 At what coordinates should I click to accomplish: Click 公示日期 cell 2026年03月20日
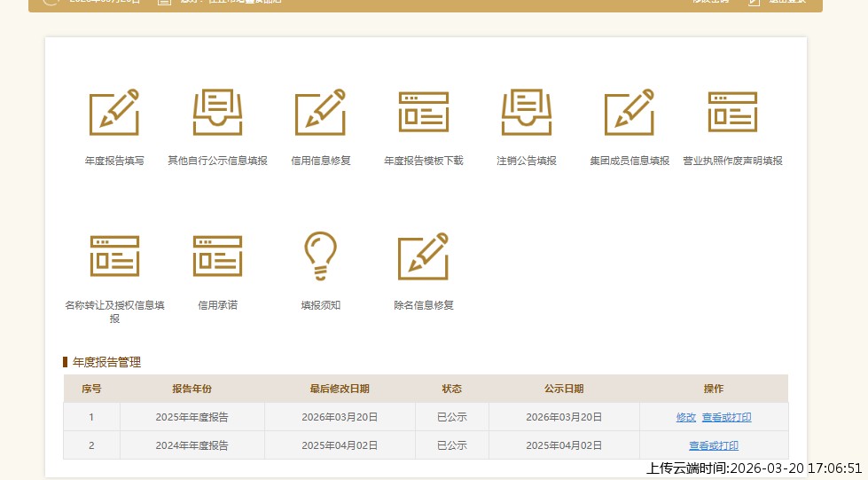(x=564, y=417)
